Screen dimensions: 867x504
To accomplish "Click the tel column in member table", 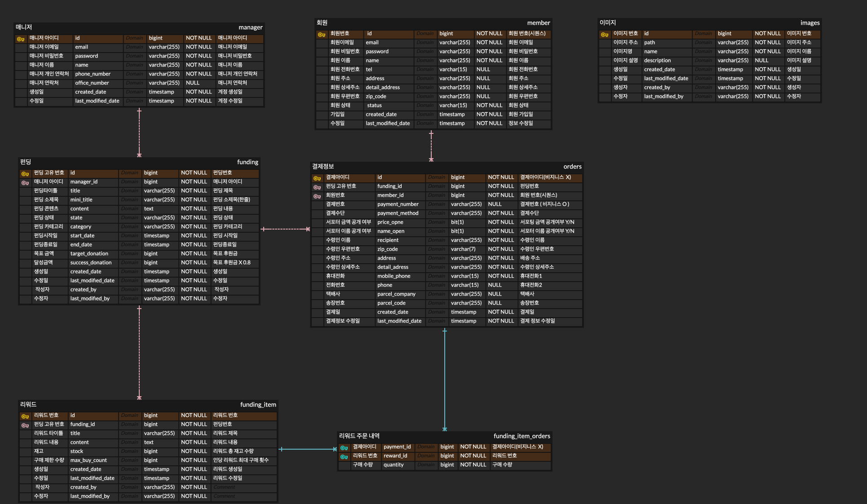I will pyautogui.click(x=369, y=70).
